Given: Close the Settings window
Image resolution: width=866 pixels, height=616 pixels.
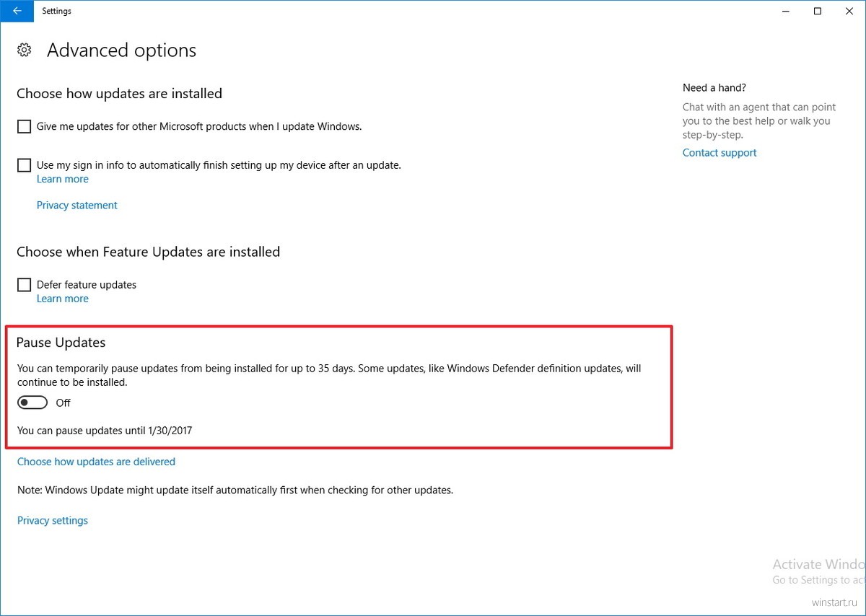Looking at the screenshot, I should tap(849, 11).
